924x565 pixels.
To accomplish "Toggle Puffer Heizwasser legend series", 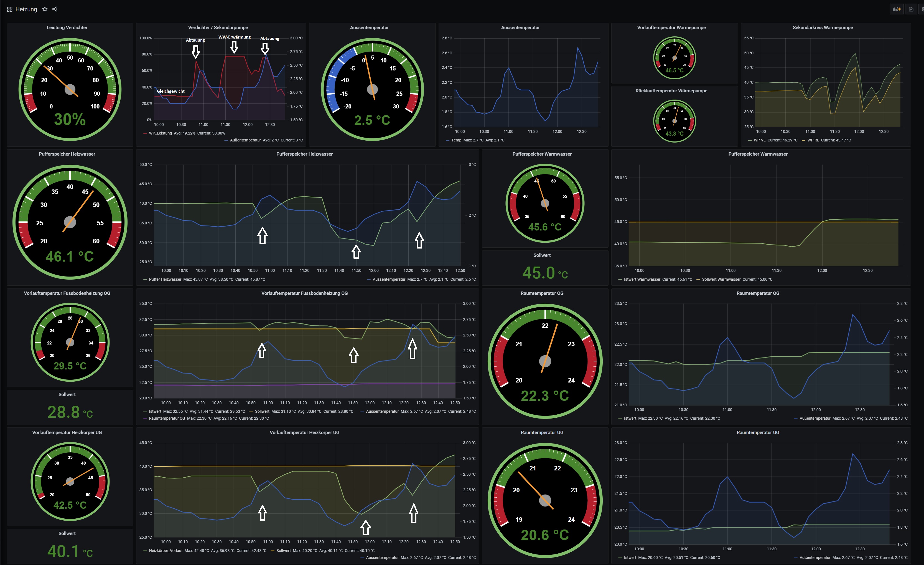I will pos(165,279).
